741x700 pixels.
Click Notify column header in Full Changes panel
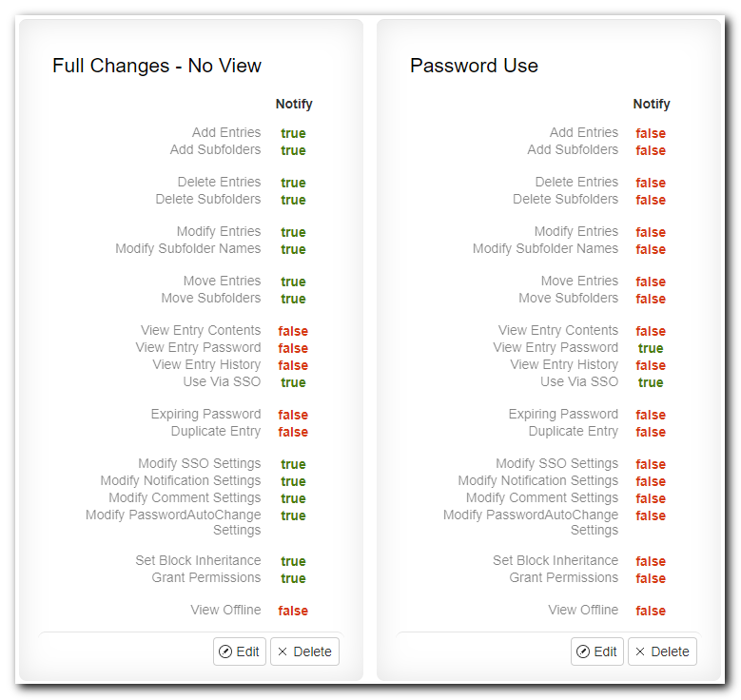[x=294, y=104]
